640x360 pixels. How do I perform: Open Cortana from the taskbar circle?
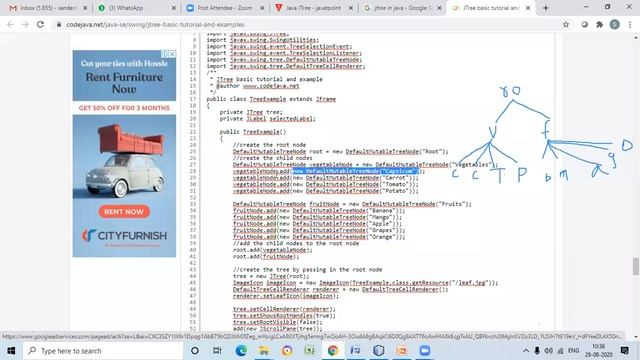pos(195,351)
